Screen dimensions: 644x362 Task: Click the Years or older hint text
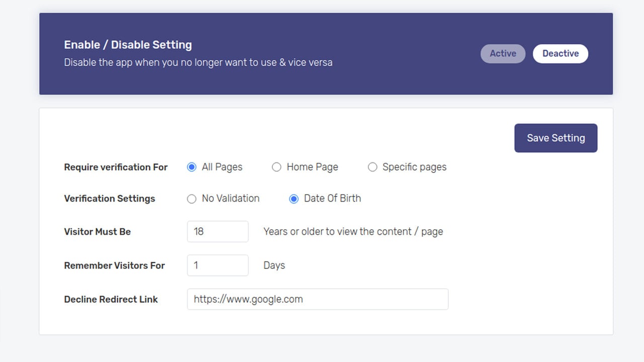(x=353, y=232)
